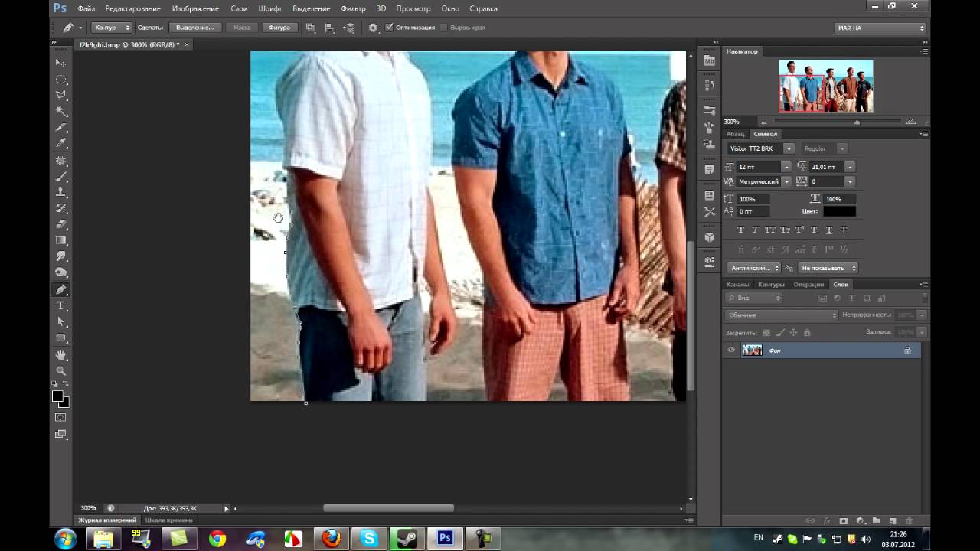Open path alignment icon in options bar

[x=329, y=28]
